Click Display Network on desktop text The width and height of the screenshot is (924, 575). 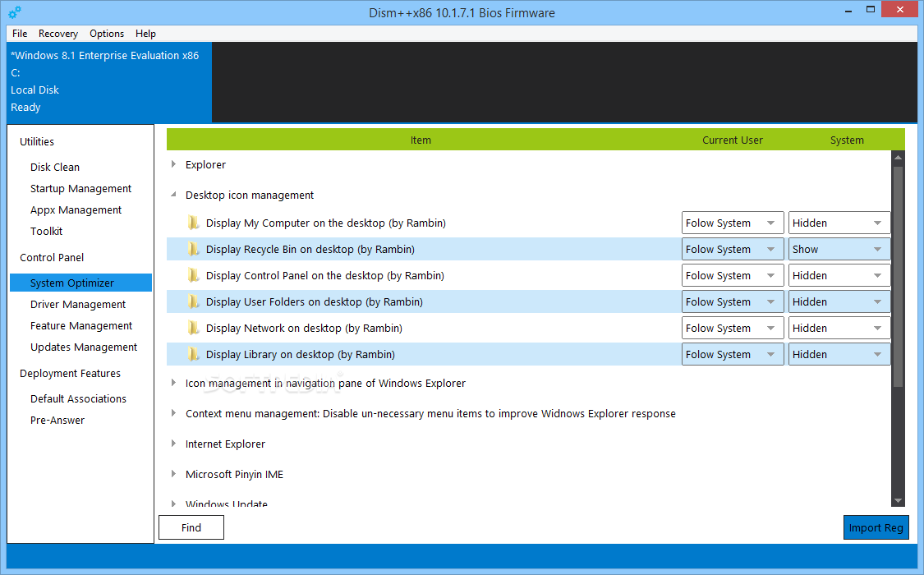coord(304,328)
